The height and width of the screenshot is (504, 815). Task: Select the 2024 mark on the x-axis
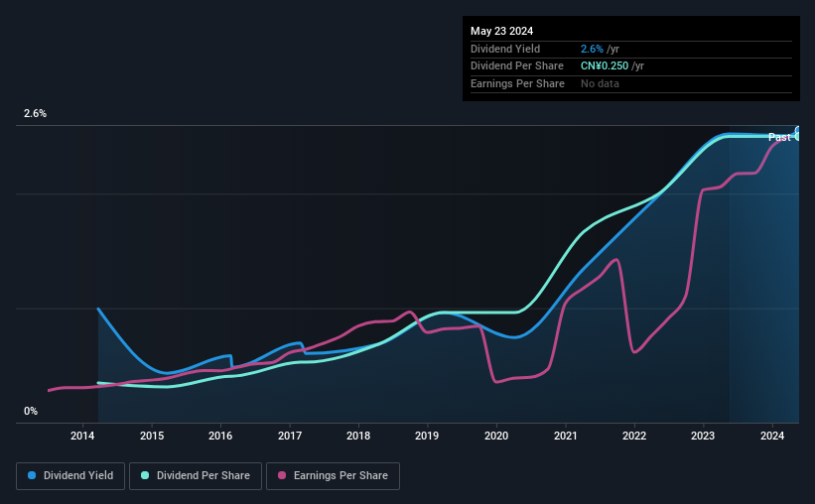coord(773,436)
